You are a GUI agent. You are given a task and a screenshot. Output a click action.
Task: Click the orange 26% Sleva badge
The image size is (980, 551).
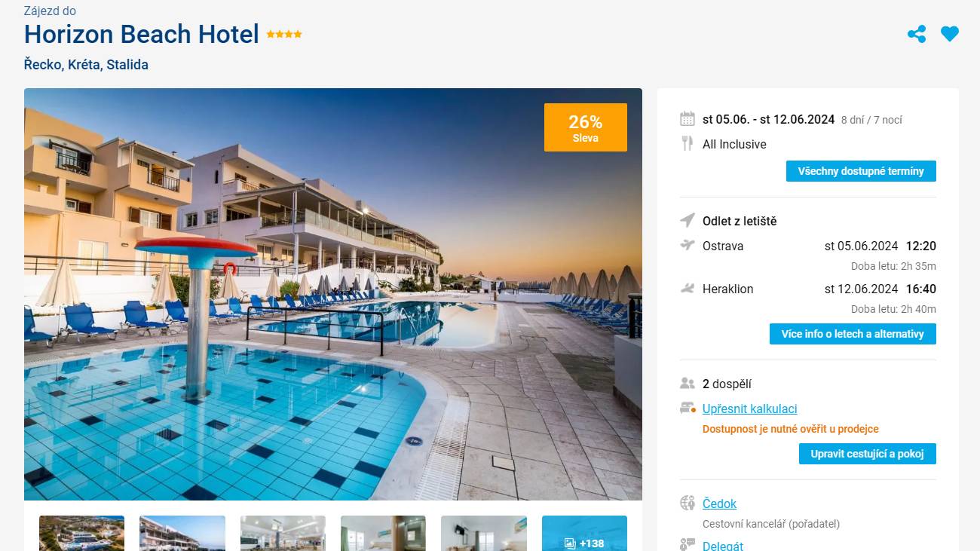586,127
